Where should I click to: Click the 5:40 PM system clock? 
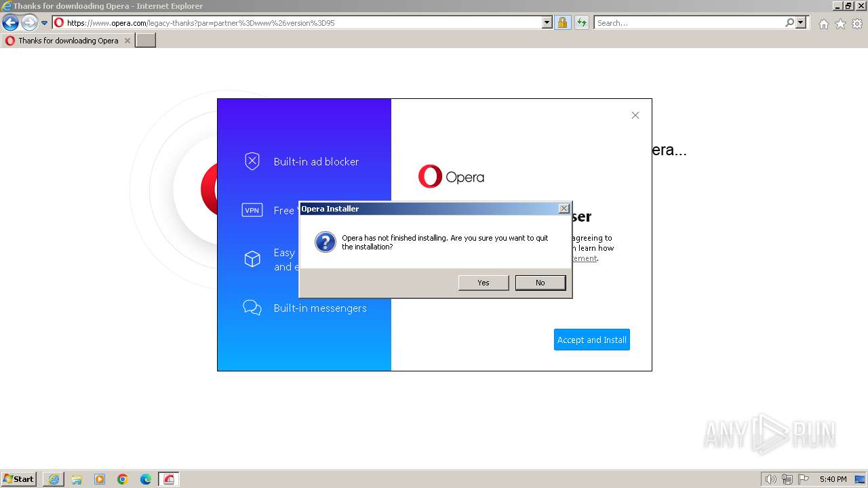(x=833, y=479)
